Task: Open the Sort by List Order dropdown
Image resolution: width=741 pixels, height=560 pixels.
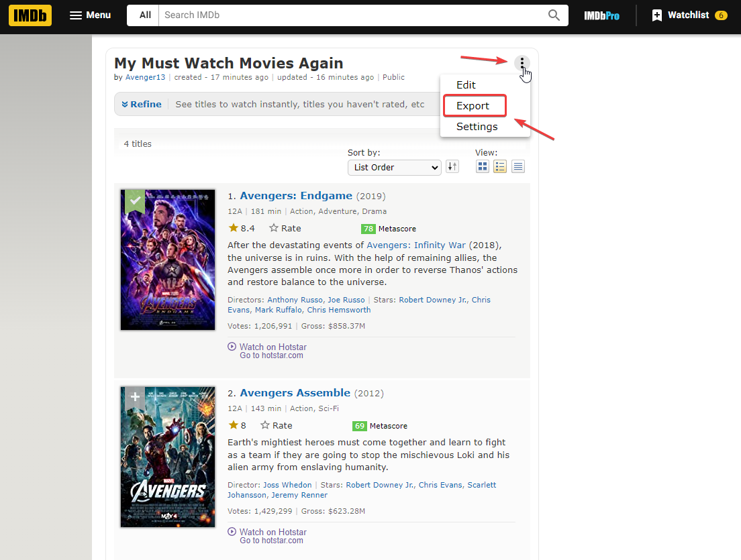Action: (x=394, y=167)
